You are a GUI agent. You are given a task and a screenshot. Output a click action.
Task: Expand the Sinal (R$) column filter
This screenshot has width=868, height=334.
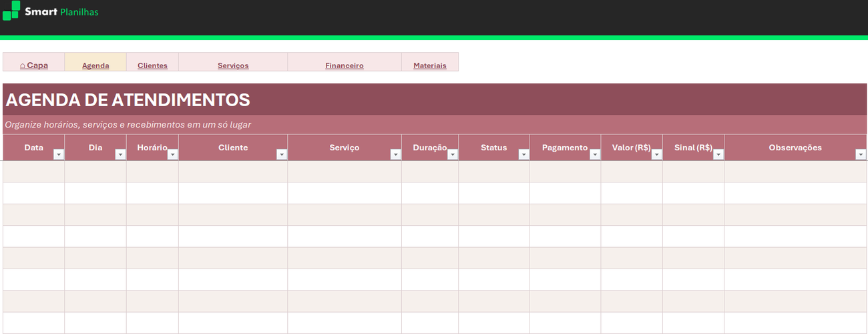coord(718,154)
